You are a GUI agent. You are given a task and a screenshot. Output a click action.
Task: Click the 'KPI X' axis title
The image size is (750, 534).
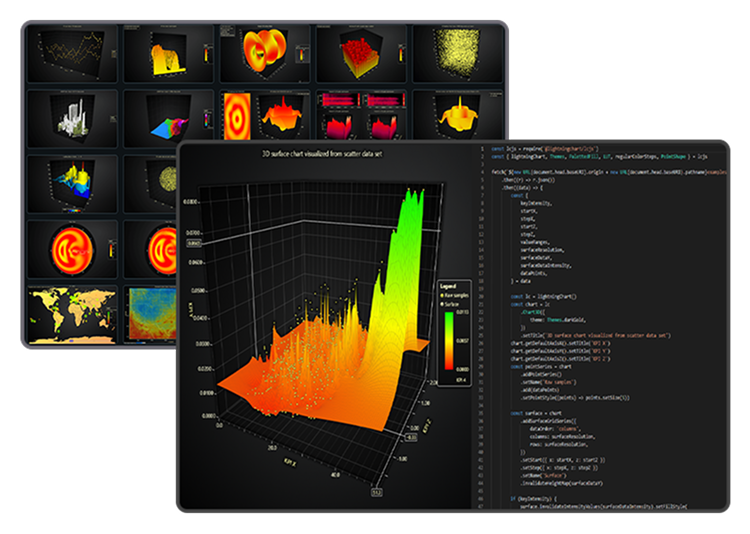pos(290,463)
